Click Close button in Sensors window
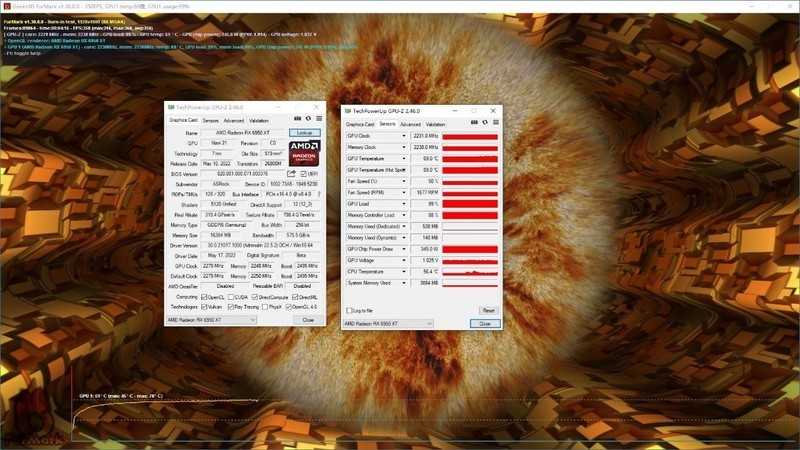The height and width of the screenshot is (450, 800). (485, 323)
